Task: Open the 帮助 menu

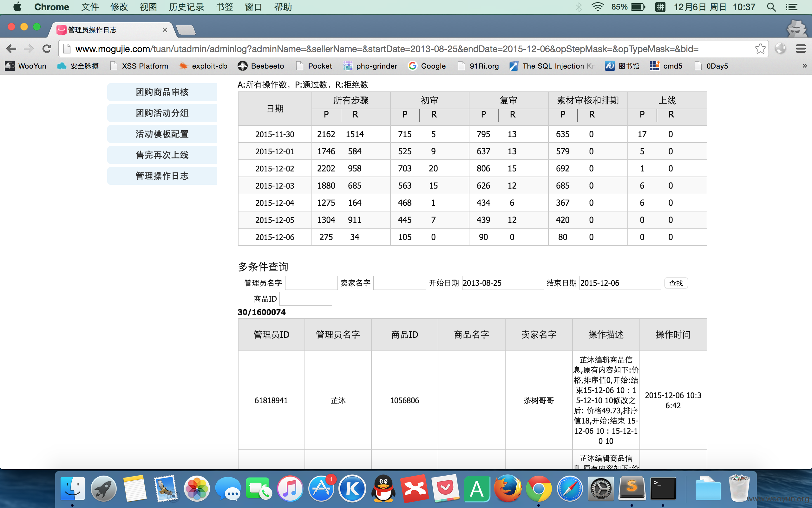Action: pyautogui.click(x=283, y=7)
